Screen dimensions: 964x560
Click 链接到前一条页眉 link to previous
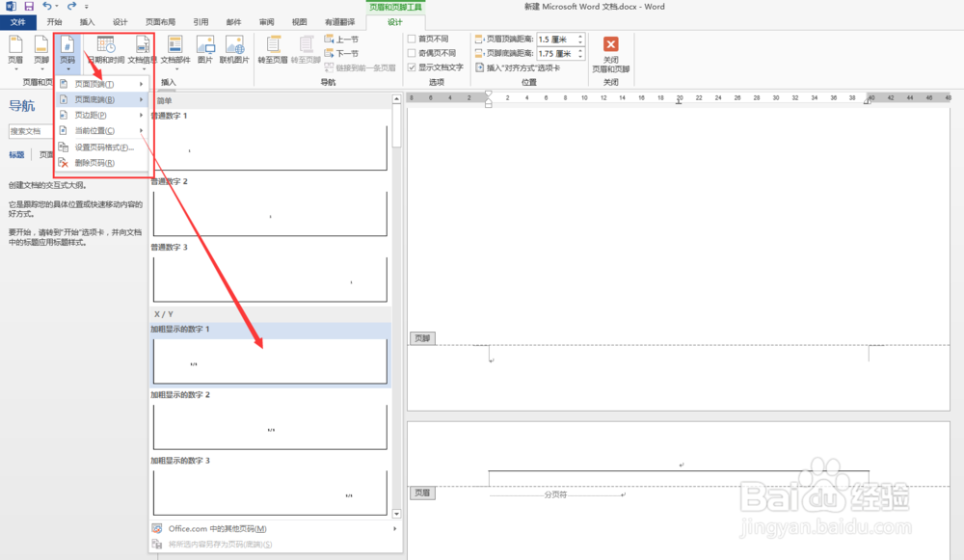coord(361,67)
